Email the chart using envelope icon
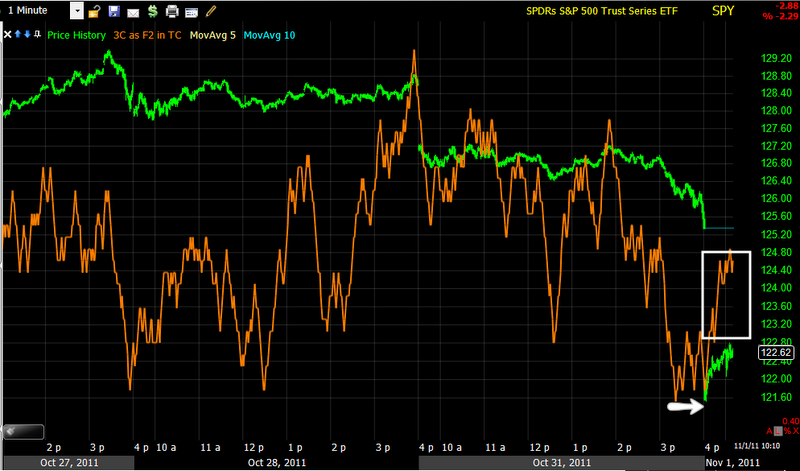The image size is (800, 471). (133, 12)
